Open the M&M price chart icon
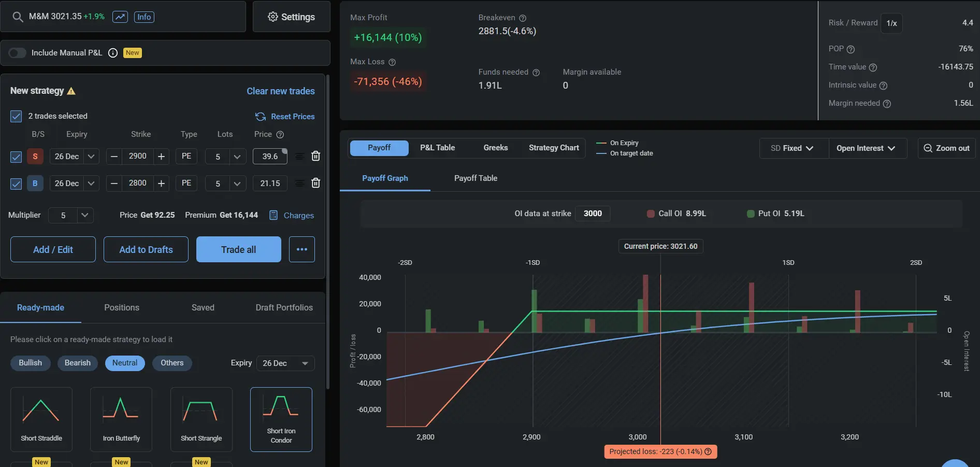The width and height of the screenshot is (980, 467). (120, 17)
